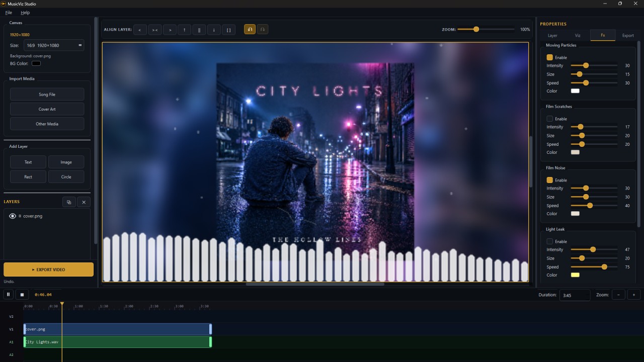
Task: Click the right trim handle of cover.png clip
Action: 210,329
